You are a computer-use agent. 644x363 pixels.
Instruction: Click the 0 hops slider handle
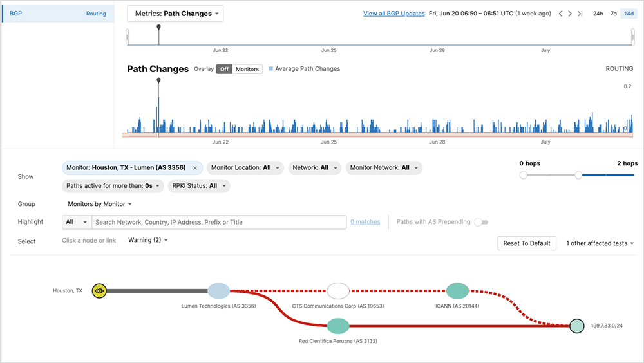[523, 175]
